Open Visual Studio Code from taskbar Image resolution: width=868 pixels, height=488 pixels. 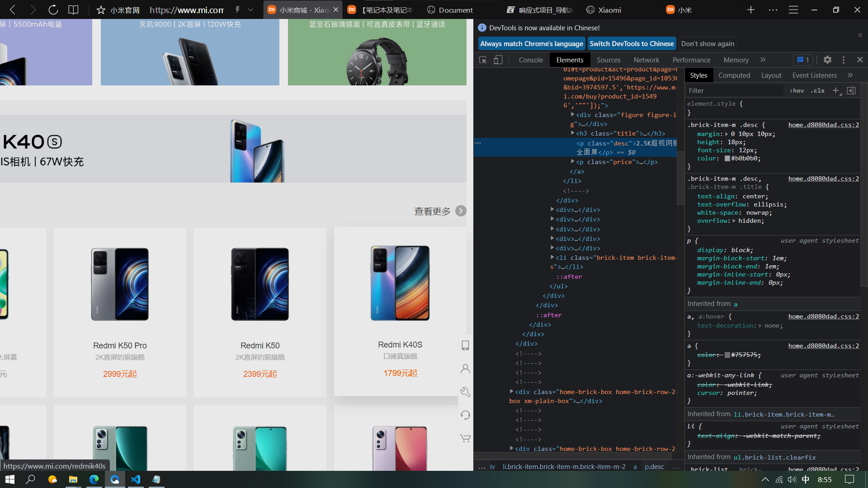(136, 479)
